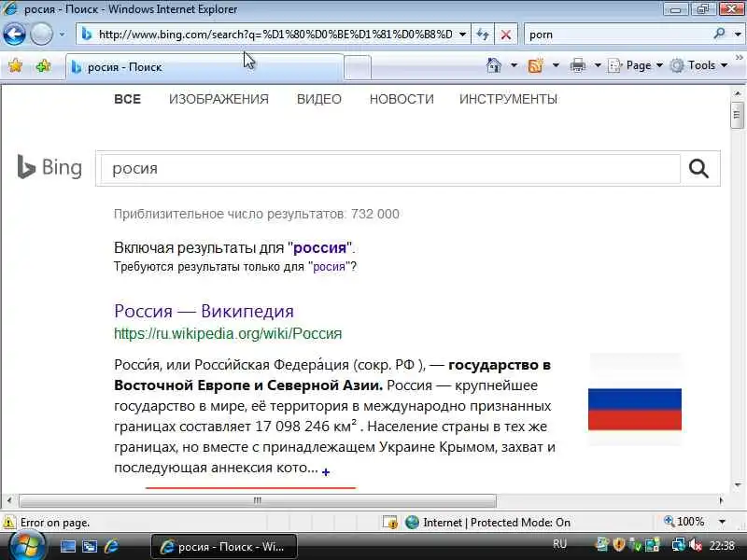Image resolution: width=747 pixels, height=560 pixels.
Task: Switch to НОВОСТИ results tab
Action: (x=402, y=99)
